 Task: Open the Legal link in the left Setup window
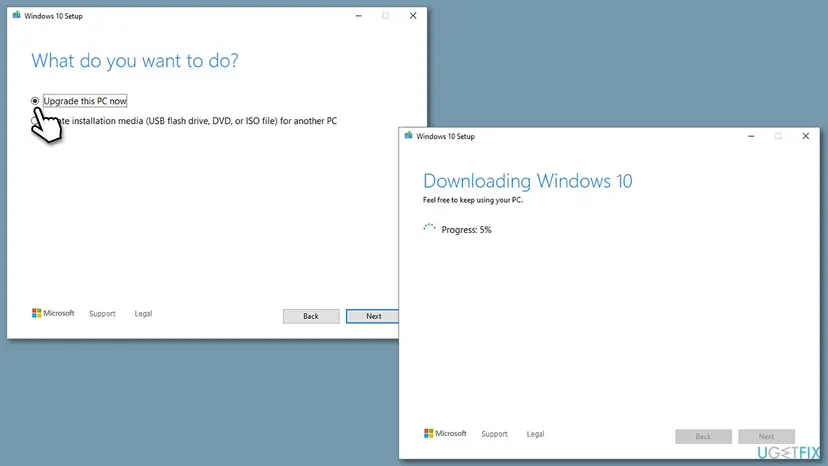[143, 314]
